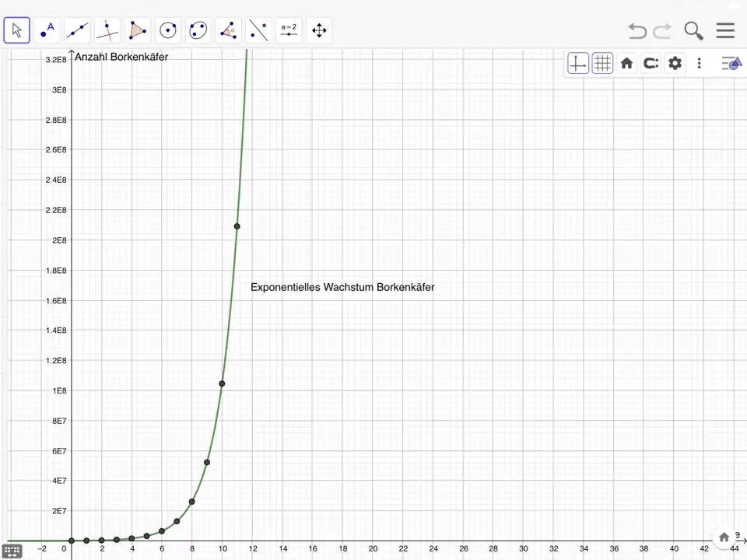Toggle axes visibility in style bar

[578, 64]
